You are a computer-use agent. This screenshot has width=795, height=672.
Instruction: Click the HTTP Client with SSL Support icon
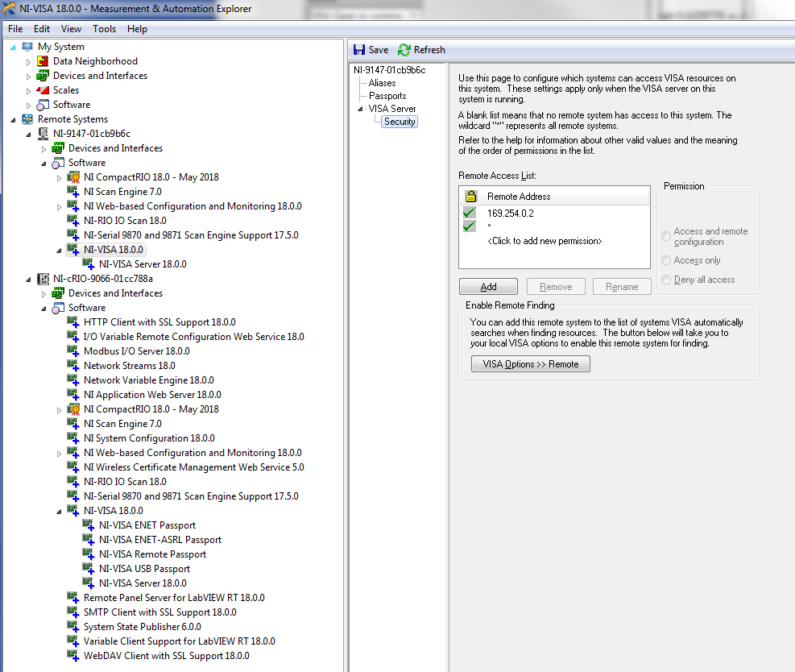[x=73, y=322]
